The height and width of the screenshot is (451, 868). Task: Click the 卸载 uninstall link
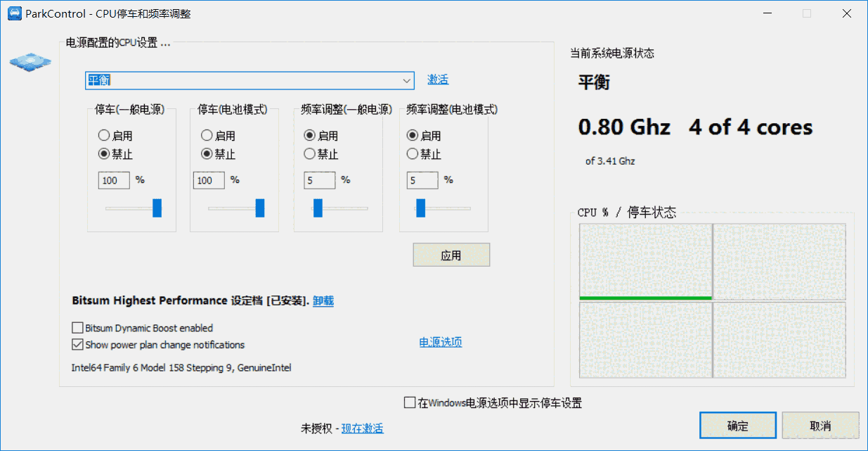click(323, 301)
